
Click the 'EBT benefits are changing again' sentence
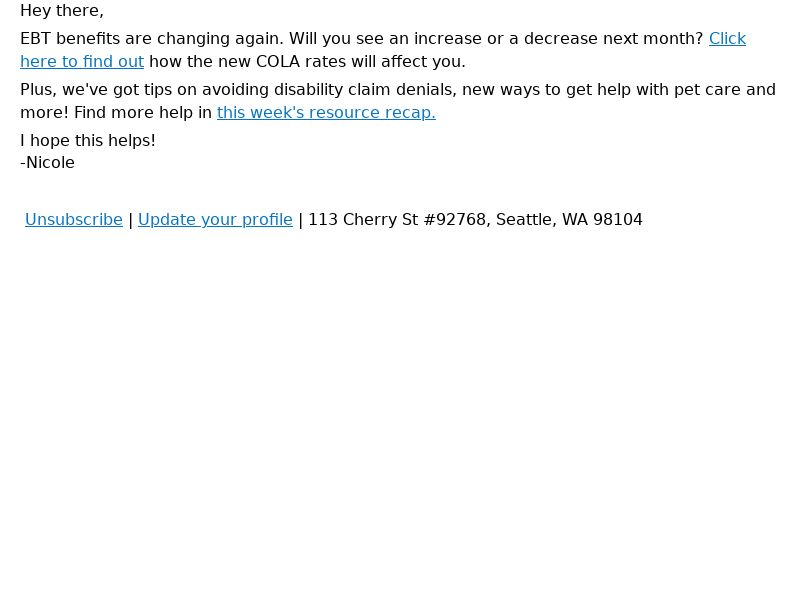point(152,39)
